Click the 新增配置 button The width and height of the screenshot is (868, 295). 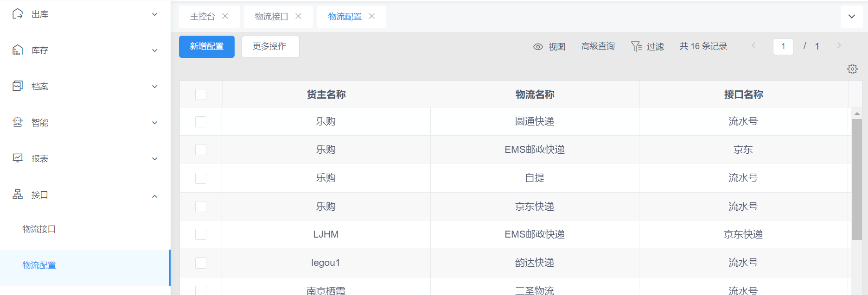pos(207,47)
